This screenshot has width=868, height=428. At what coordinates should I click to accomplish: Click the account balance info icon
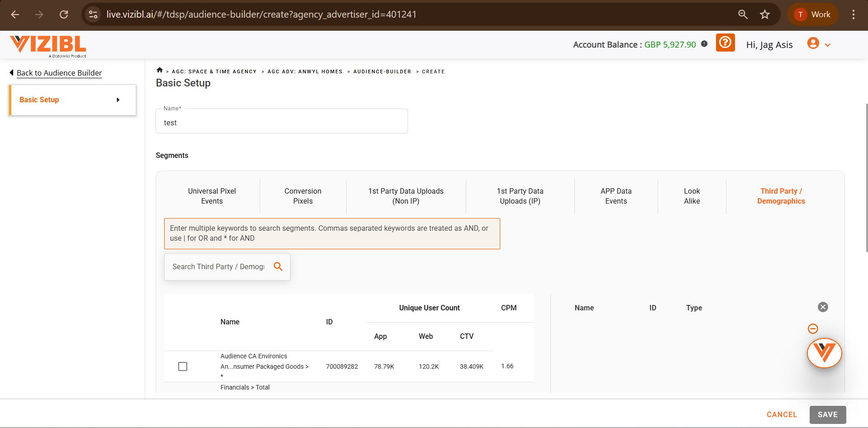704,44
